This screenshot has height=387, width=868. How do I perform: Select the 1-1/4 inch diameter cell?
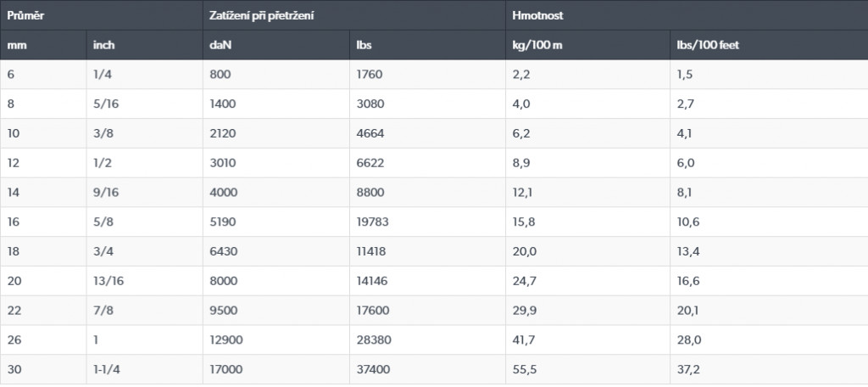point(108,369)
